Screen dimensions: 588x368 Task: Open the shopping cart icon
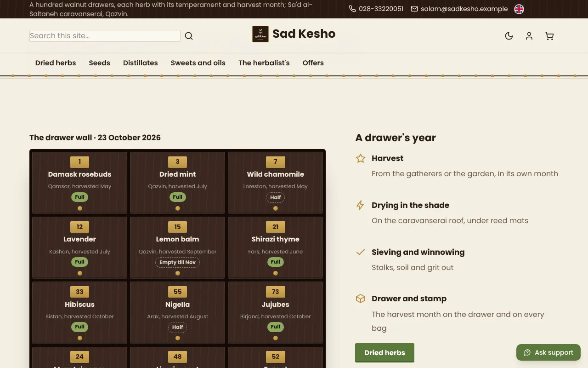tap(549, 36)
